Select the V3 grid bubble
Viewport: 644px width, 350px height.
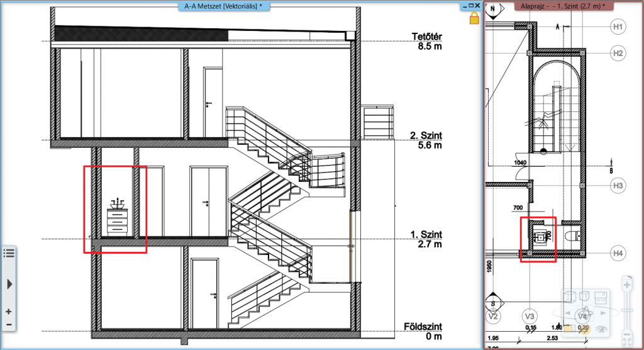click(x=530, y=316)
